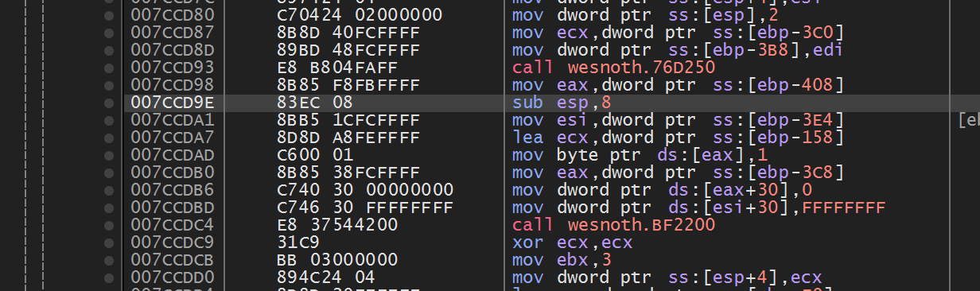Click address 007CCD93

pyautogui.click(x=173, y=68)
